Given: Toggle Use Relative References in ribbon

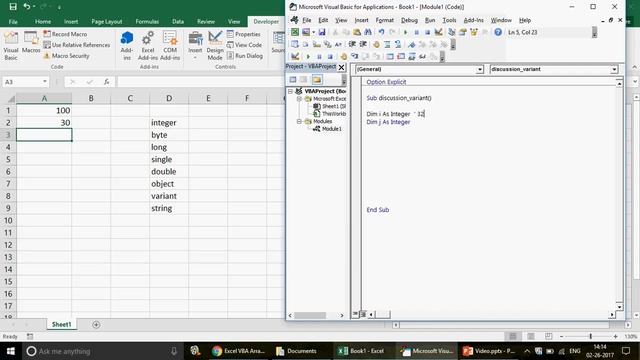Looking at the screenshot, I should (77, 45).
